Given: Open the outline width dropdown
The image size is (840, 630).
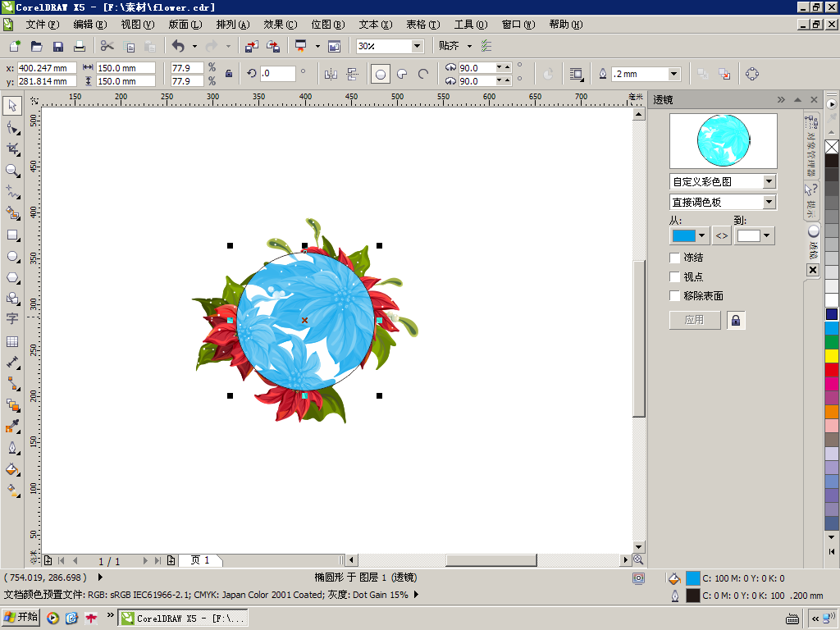Looking at the screenshot, I should point(674,74).
